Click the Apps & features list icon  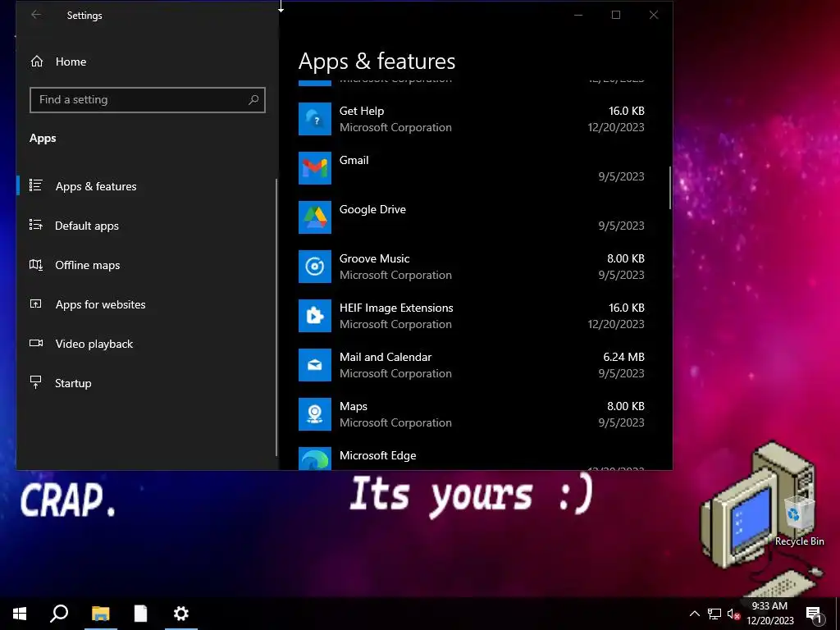(x=36, y=185)
